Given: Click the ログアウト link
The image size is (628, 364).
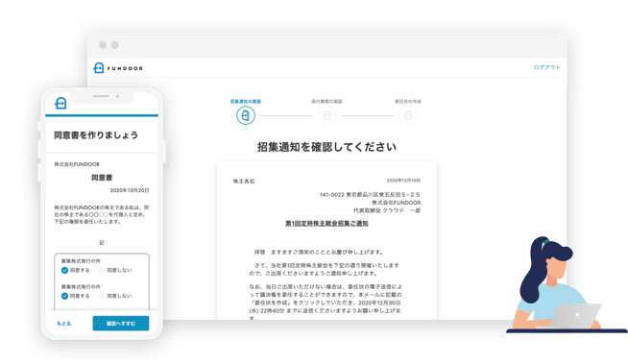Looking at the screenshot, I should (546, 67).
